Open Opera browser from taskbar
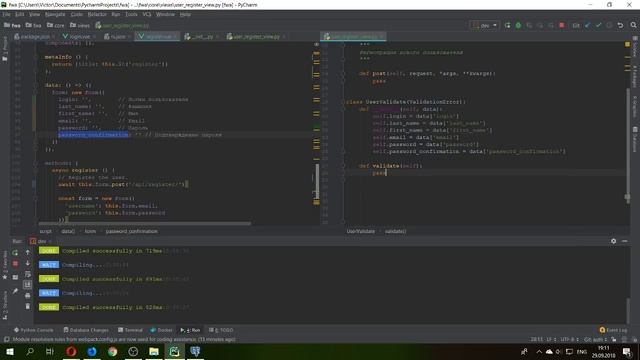 pos(71,351)
